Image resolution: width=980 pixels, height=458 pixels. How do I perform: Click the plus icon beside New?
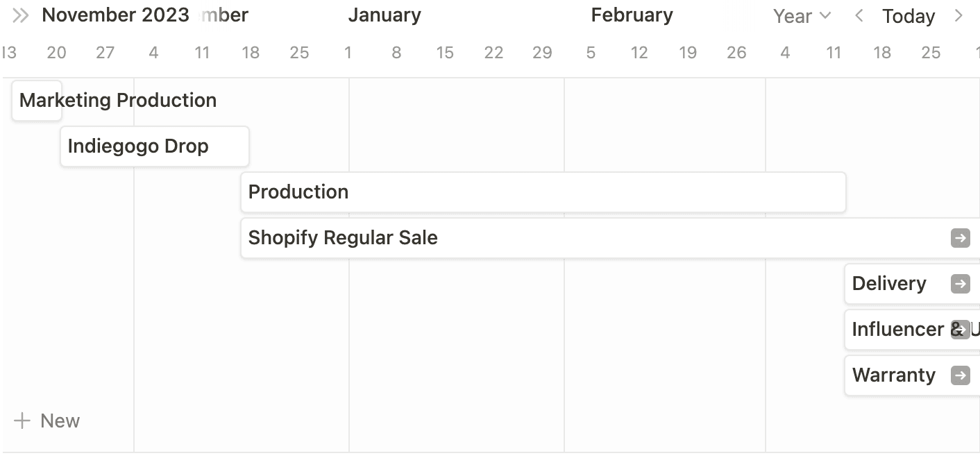[x=22, y=421]
